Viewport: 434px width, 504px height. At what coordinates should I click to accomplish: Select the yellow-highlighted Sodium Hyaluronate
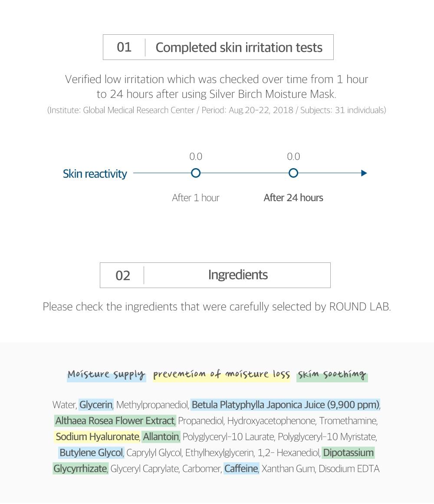point(97,437)
